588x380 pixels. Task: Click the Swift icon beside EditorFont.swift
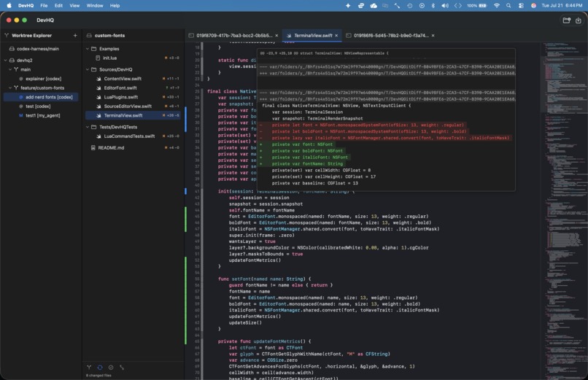(x=98, y=88)
